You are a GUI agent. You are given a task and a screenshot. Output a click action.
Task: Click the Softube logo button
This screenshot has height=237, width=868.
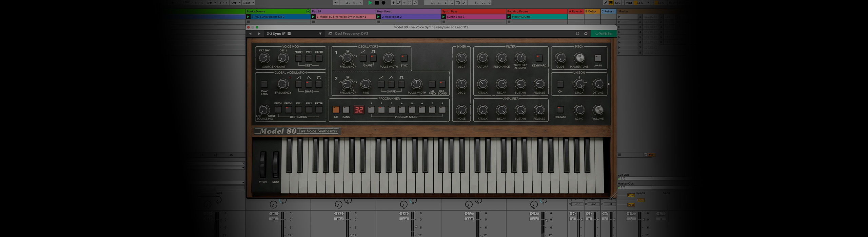coord(604,34)
